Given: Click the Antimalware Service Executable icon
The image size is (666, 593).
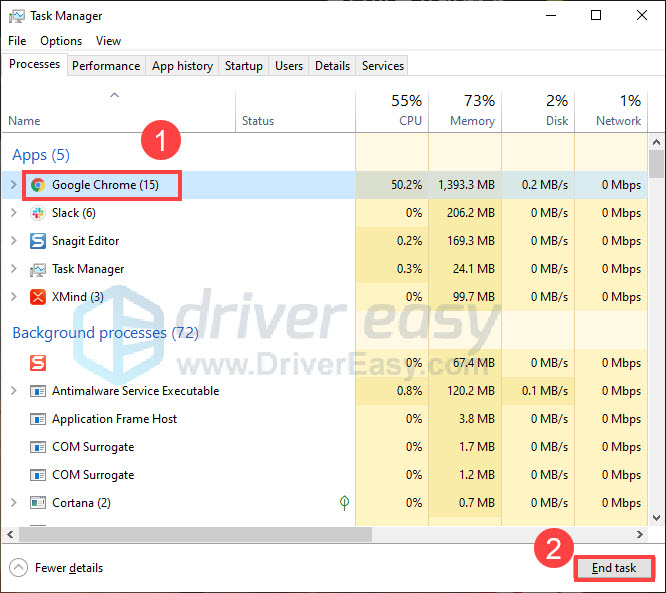Looking at the screenshot, I should pos(38,391).
